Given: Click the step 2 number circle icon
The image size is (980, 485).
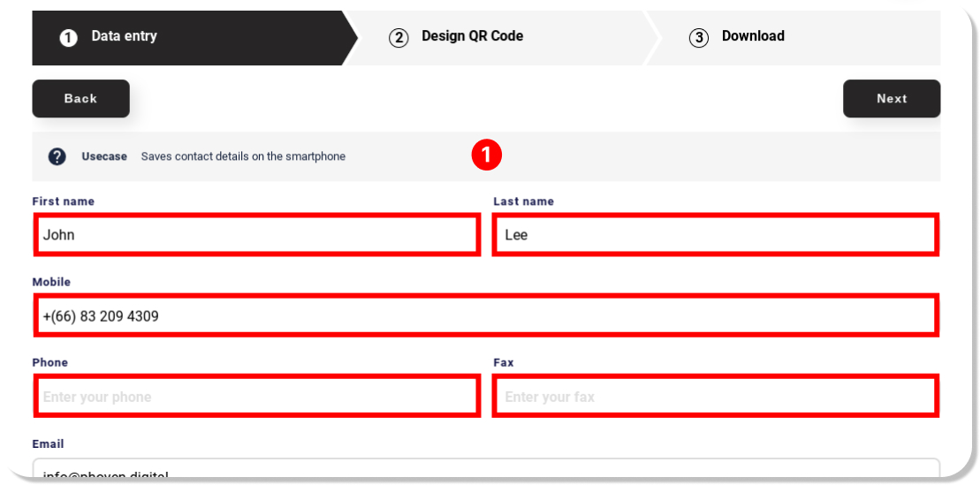Looking at the screenshot, I should [x=399, y=37].
